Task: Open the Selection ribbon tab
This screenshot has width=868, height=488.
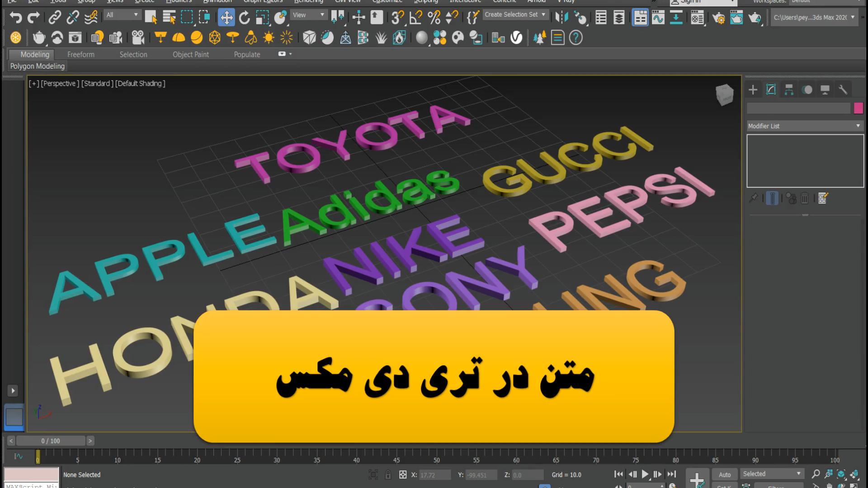Action: coord(133,54)
